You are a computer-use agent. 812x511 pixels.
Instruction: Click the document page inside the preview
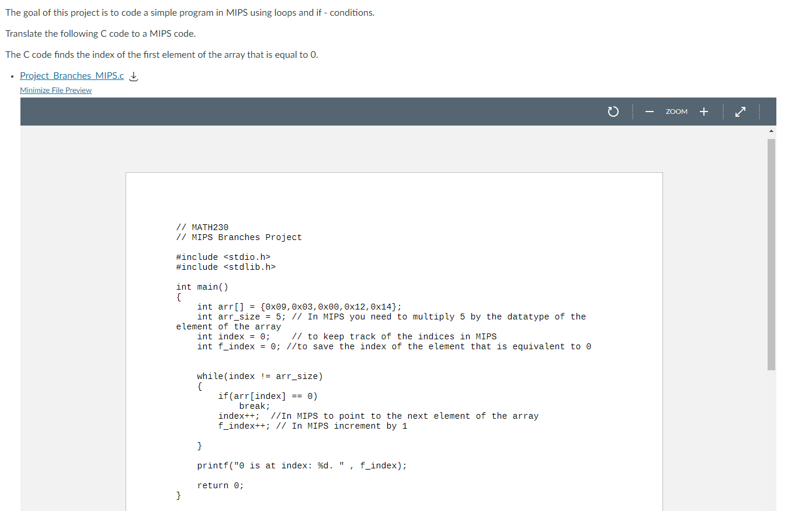coord(394,350)
